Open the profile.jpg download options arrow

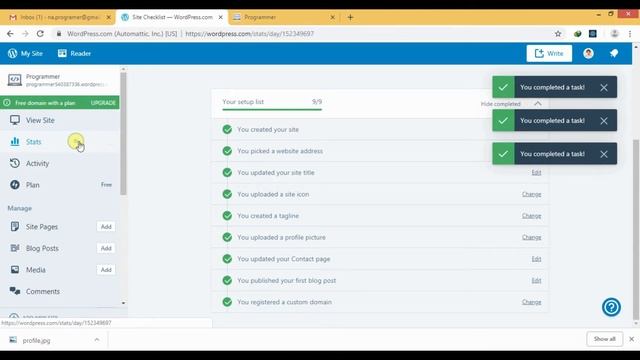97,340
